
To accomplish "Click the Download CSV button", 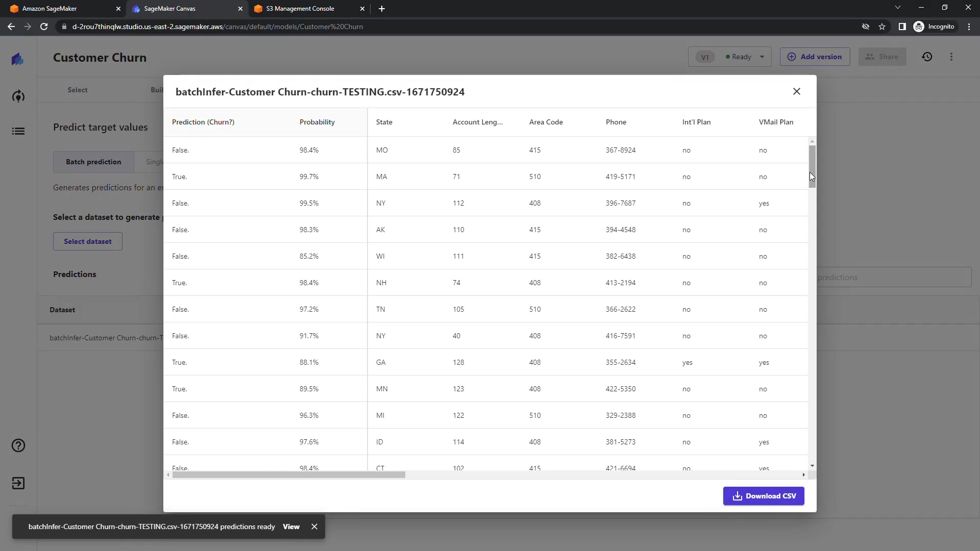I will pos(764,496).
